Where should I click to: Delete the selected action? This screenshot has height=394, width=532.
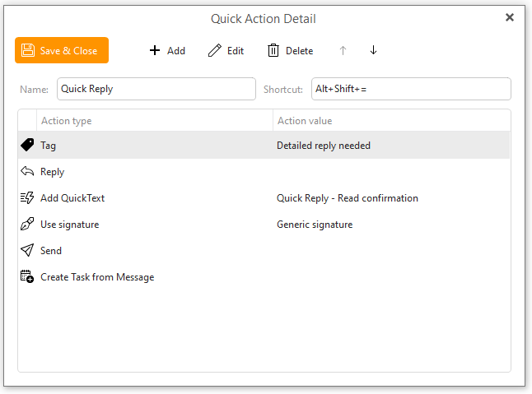290,51
